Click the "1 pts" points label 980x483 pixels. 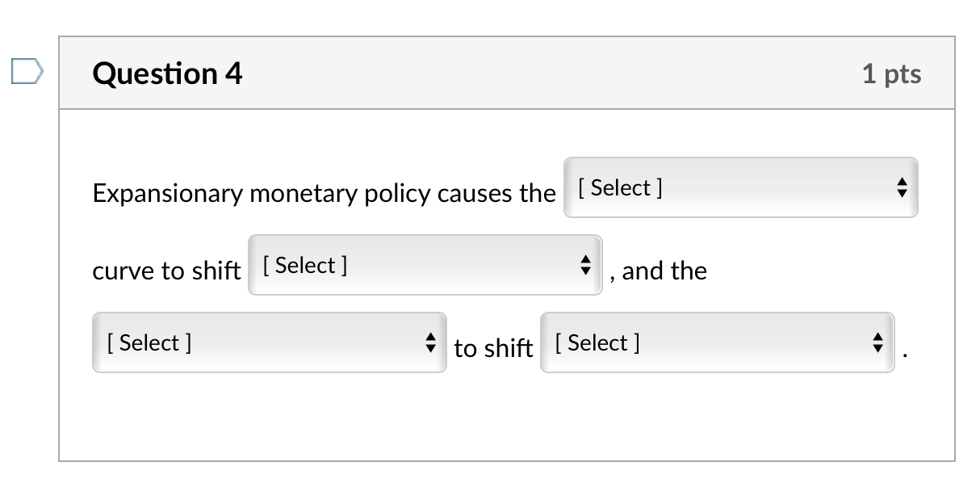point(892,73)
